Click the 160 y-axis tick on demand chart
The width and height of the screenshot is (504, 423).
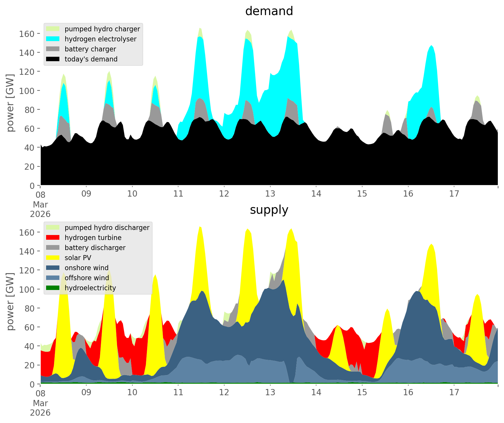pos(27,34)
